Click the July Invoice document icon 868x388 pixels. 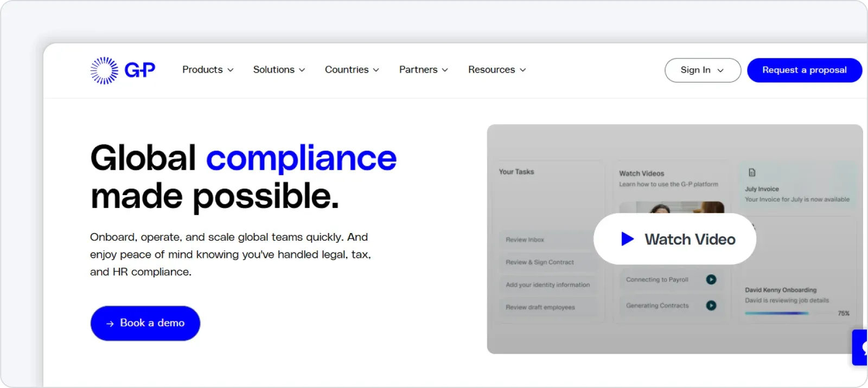point(752,173)
